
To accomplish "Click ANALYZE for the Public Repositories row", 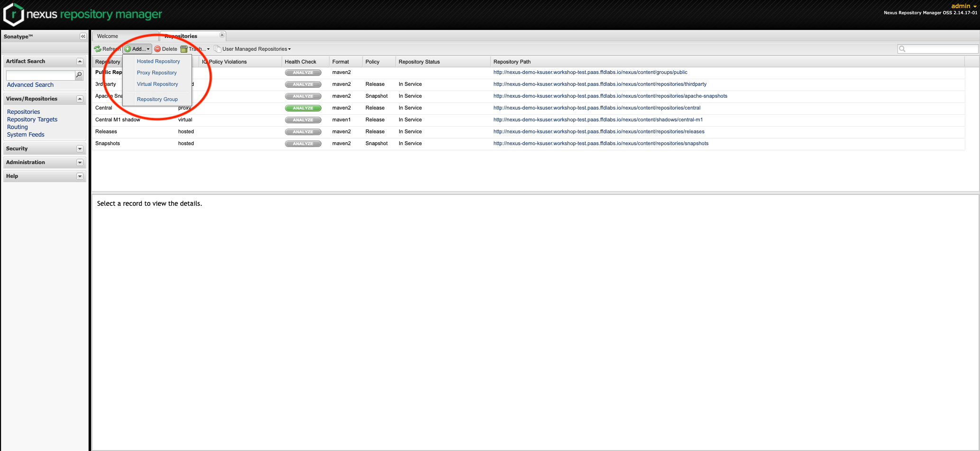I will [303, 73].
